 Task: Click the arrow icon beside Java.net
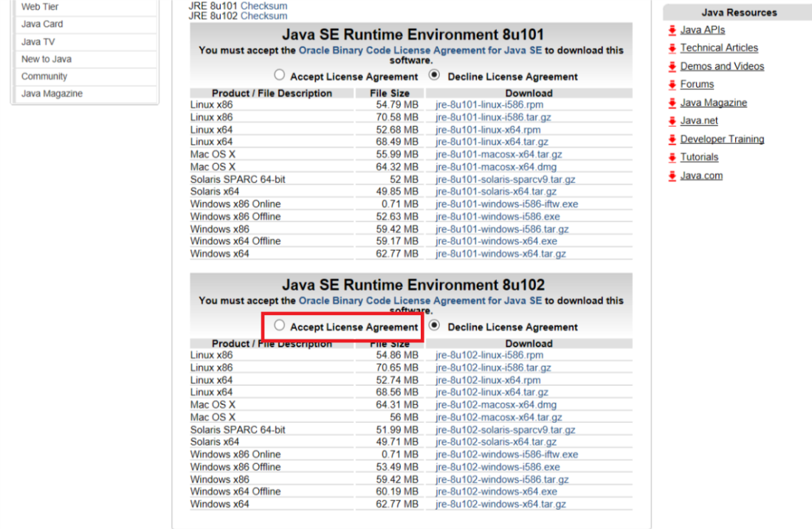(x=672, y=121)
